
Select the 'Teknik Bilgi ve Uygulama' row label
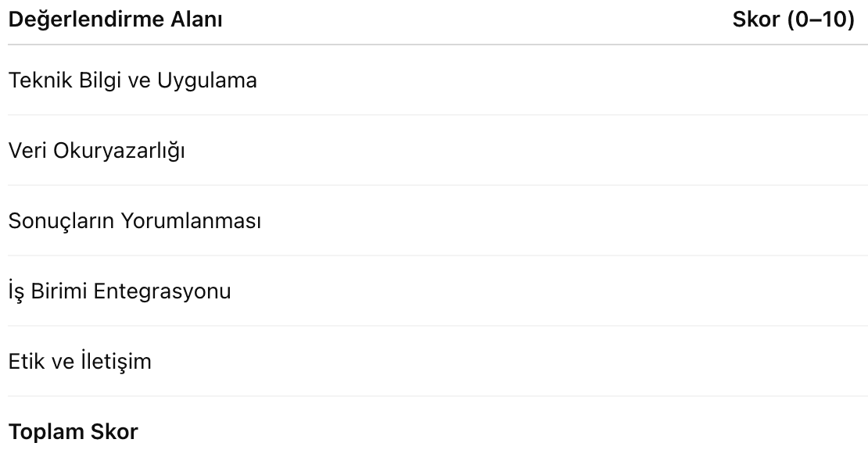tap(132, 80)
